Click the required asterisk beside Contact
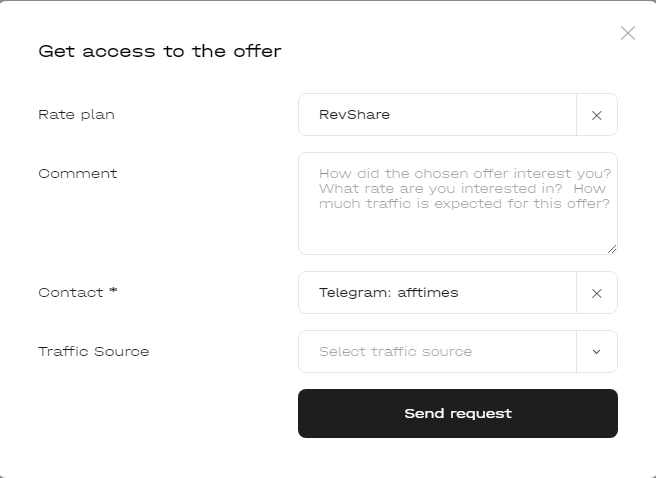The image size is (656, 478). click(113, 292)
